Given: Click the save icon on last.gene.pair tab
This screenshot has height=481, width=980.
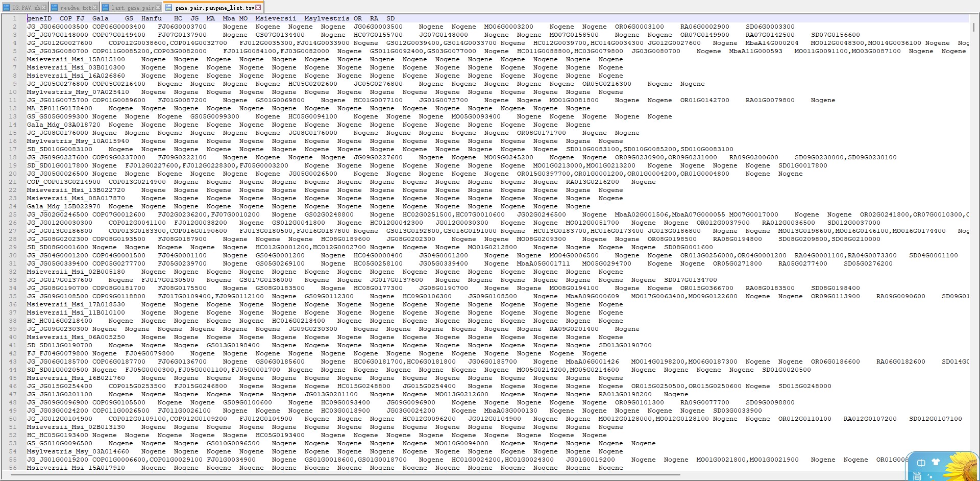Looking at the screenshot, I should (106, 8).
